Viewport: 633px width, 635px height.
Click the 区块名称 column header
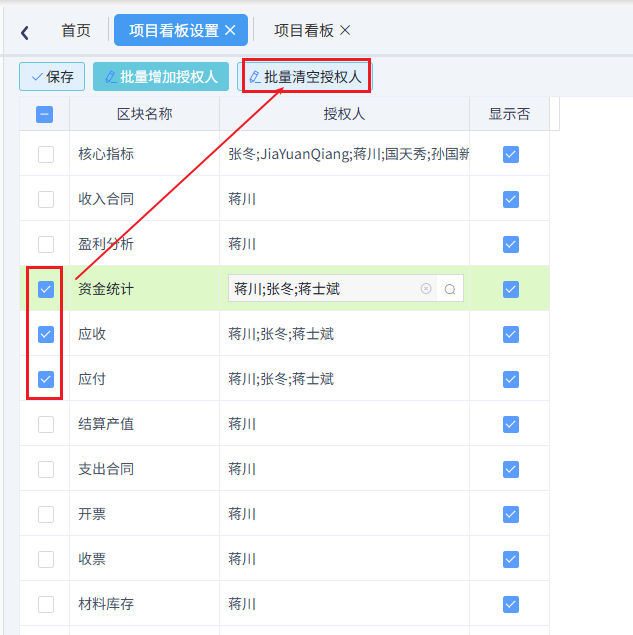point(145,114)
